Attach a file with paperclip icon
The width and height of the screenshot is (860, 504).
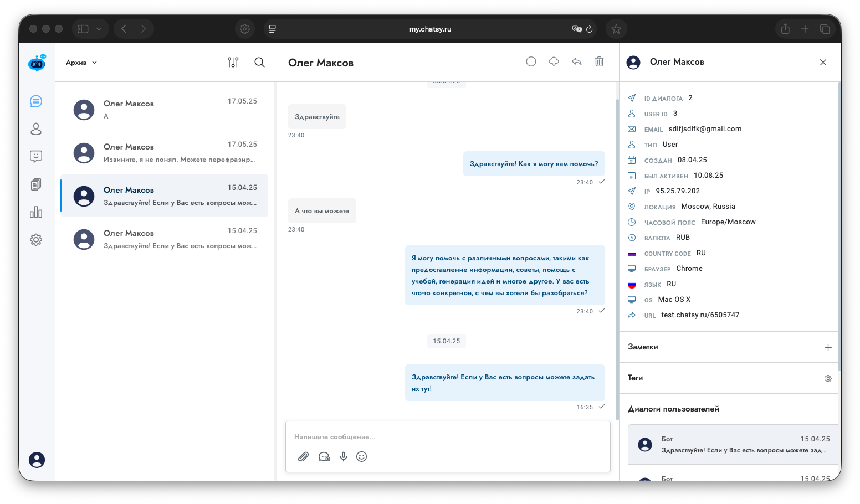point(303,456)
